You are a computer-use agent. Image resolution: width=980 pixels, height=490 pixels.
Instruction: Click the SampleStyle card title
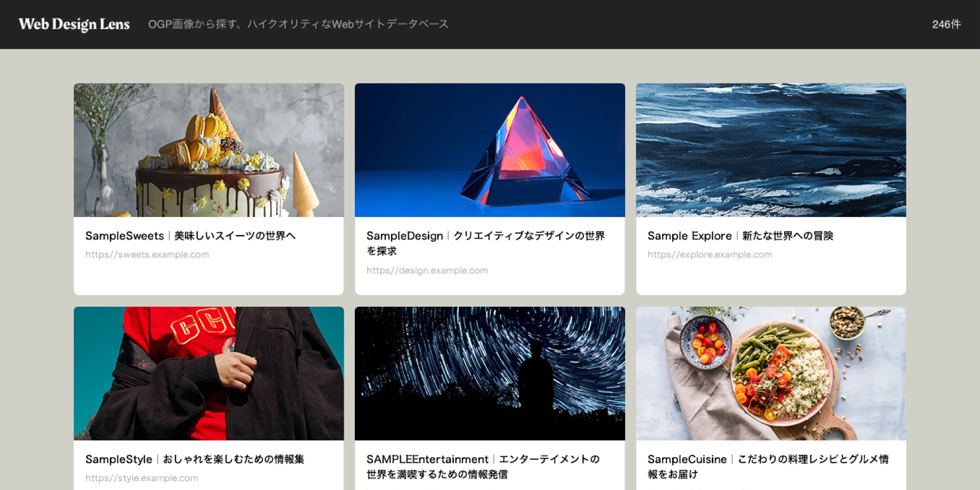195,459
